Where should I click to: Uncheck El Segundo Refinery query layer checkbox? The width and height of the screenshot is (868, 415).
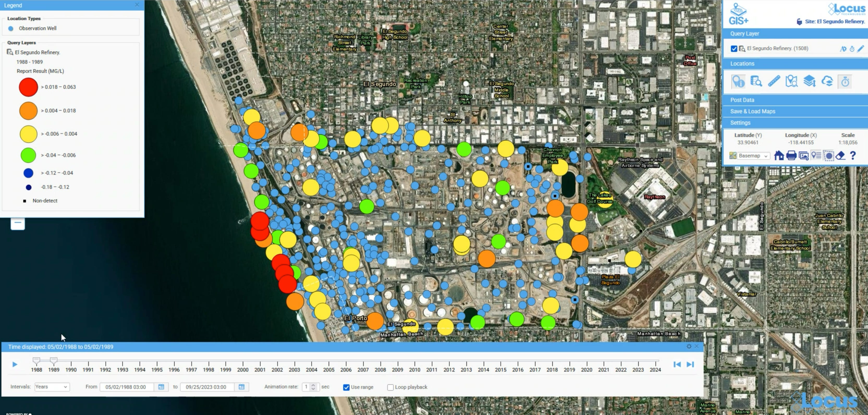coord(734,49)
